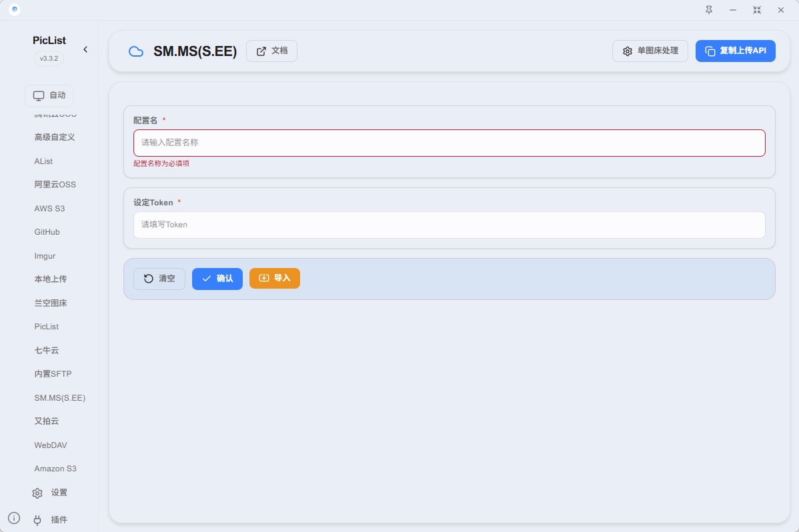Image resolution: width=799 pixels, height=532 pixels.
Task: Switch to mini window mode
Action: pos(757,10)
